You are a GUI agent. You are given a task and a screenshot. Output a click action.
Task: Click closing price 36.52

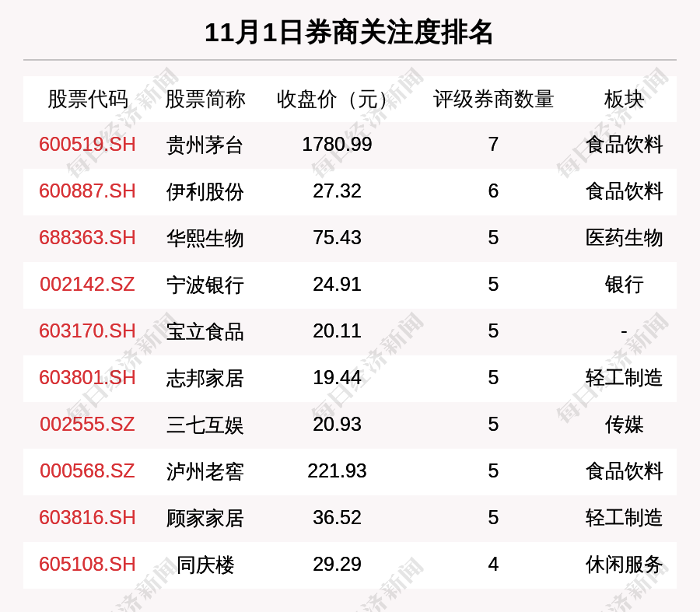pos(337,518)
